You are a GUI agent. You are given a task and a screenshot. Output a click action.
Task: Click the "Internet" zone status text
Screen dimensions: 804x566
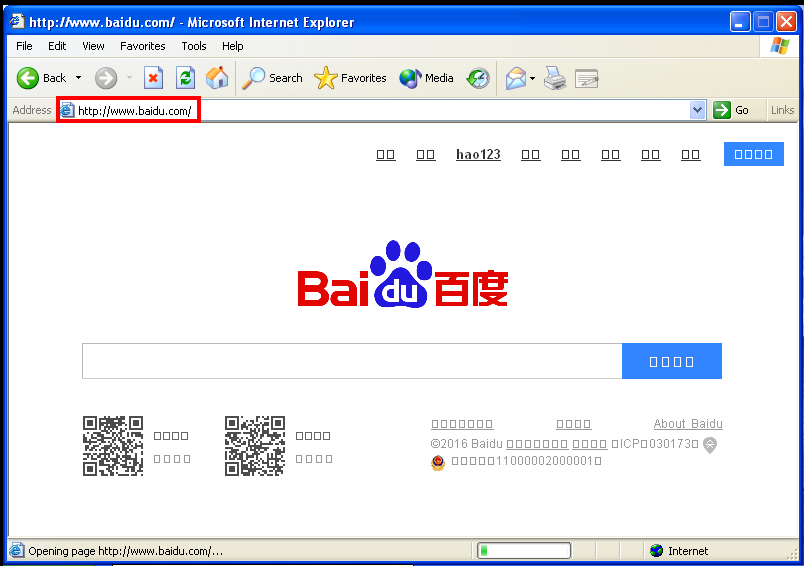688,551
